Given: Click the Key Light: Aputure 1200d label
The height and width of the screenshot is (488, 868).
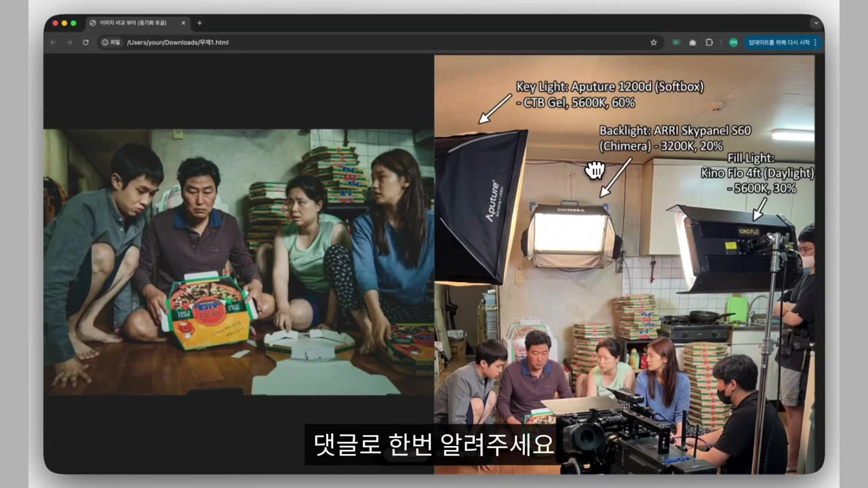Looking at the screenshot, I should coord(610,87).
